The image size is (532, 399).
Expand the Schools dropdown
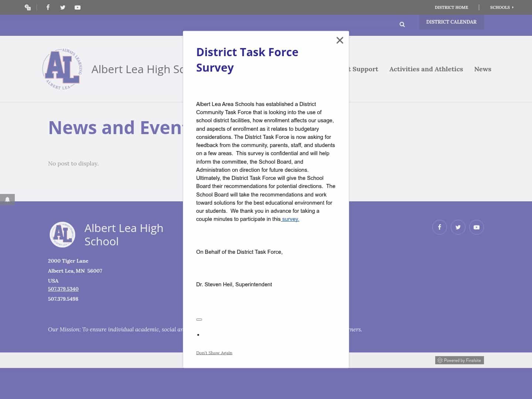point(502,7)
